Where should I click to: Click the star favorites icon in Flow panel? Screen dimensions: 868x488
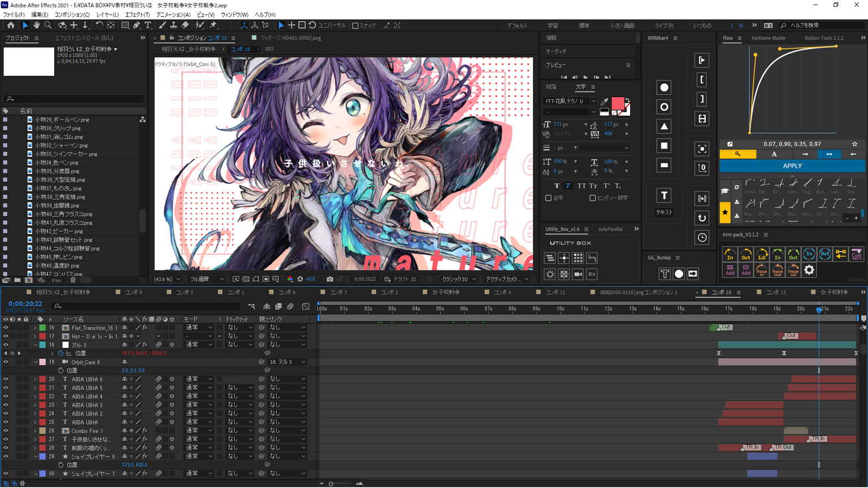coord(725,212)
